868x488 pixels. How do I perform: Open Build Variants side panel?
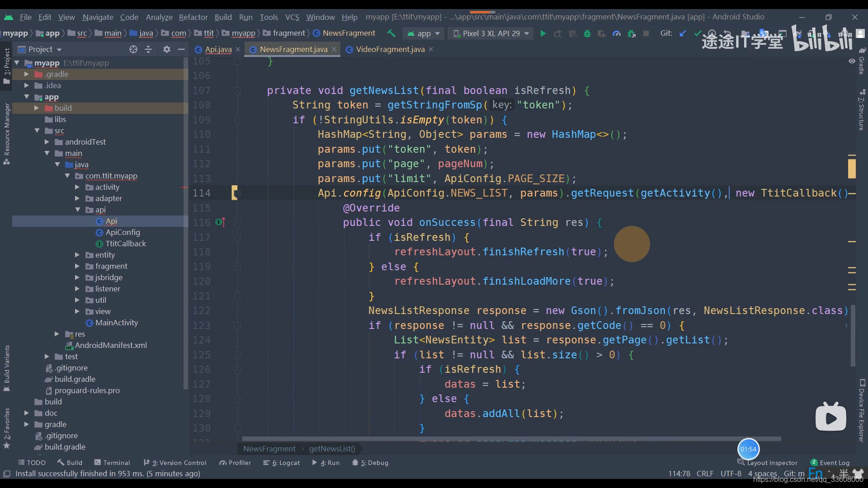(6, 368)
